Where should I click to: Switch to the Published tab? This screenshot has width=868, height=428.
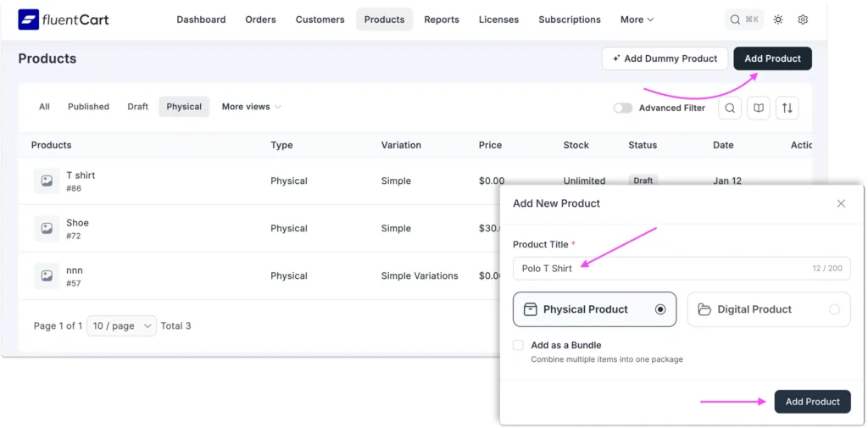tap(88, 106)
